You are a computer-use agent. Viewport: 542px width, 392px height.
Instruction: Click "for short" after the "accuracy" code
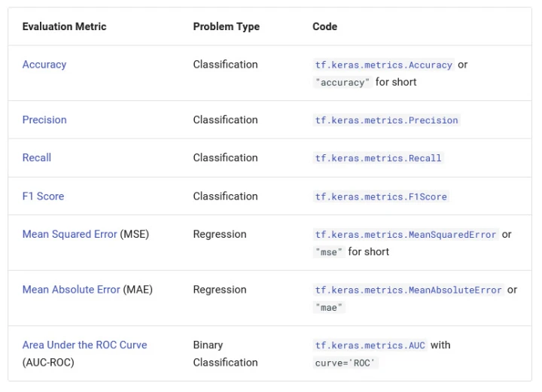click(396, 82)
